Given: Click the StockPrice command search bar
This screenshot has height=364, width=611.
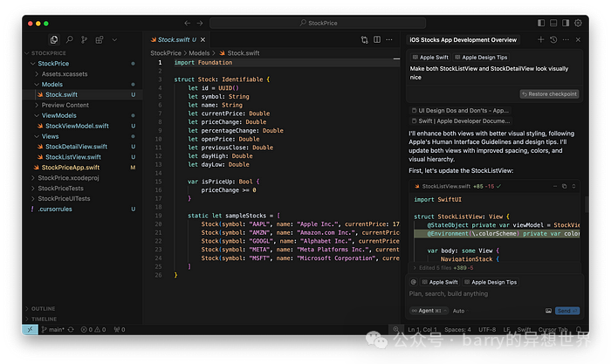Looking at the screenshot, I should (318, 23).
